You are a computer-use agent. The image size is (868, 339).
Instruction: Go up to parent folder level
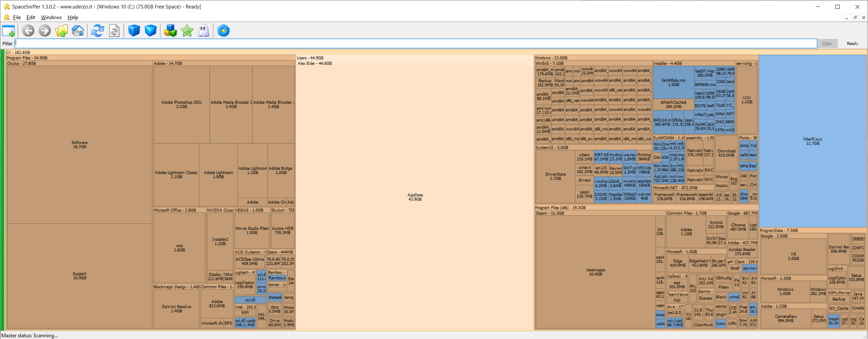click(61, 31)
